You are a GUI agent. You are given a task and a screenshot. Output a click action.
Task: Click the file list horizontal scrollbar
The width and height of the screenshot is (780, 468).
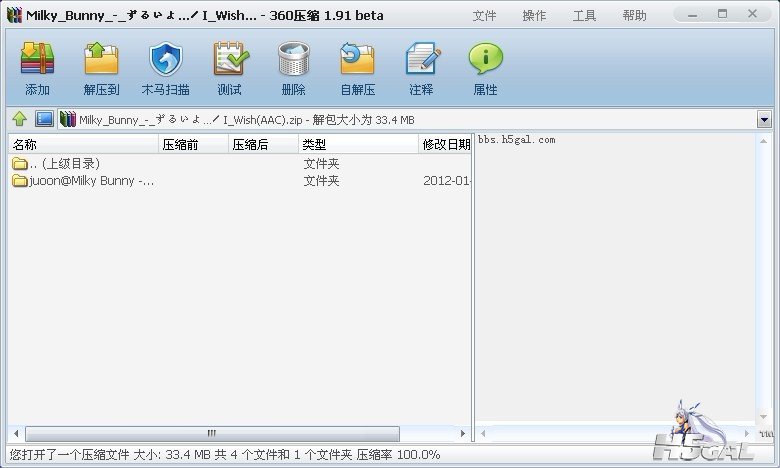point(212,434)
